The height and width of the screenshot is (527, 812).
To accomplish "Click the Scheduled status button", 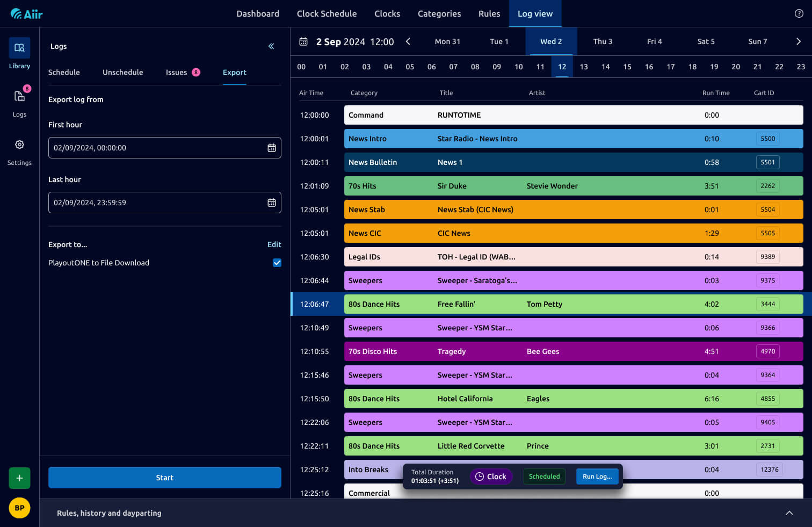I will [x=544, y=477].
